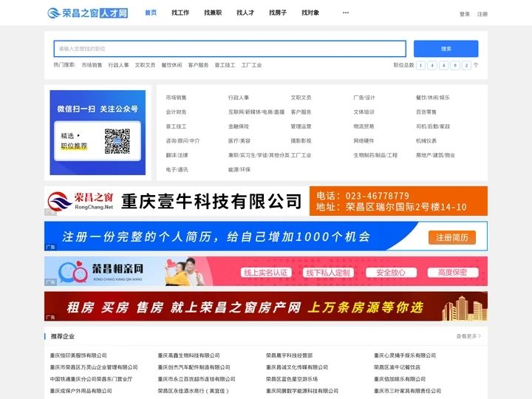532x399 pixels.
Task: Click the 荣昌之窗人才网 logo
Action: tap(87, 13)
